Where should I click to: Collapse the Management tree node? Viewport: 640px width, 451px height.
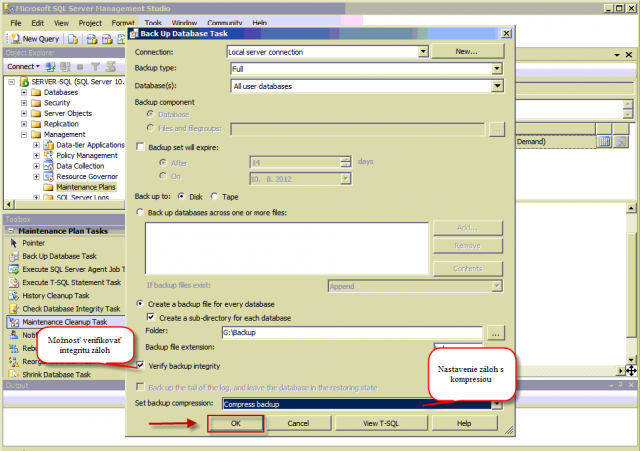[x=24, y=134]
